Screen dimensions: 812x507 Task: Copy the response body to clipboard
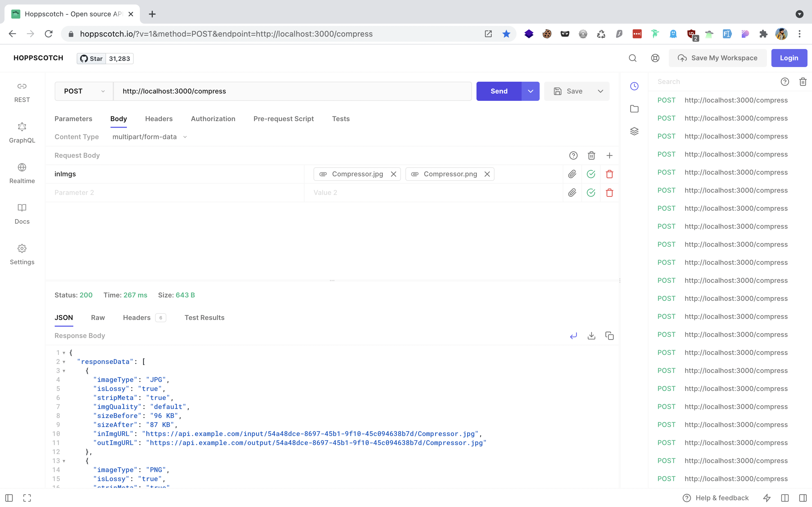click(609, 336)
